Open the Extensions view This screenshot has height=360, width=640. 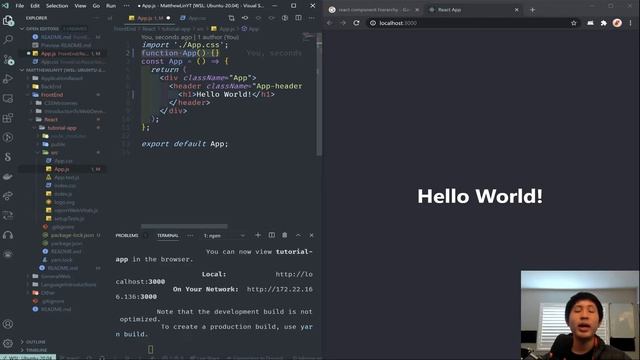click(x=8, y=118)
